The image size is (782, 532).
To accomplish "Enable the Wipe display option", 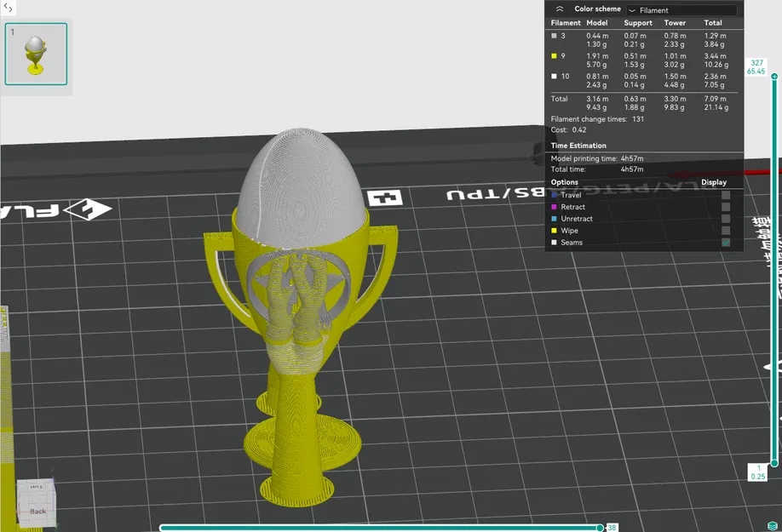I will 726,231.
